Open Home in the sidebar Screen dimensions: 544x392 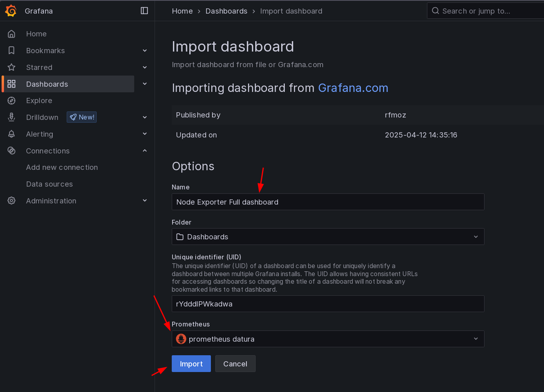(36, 34)
